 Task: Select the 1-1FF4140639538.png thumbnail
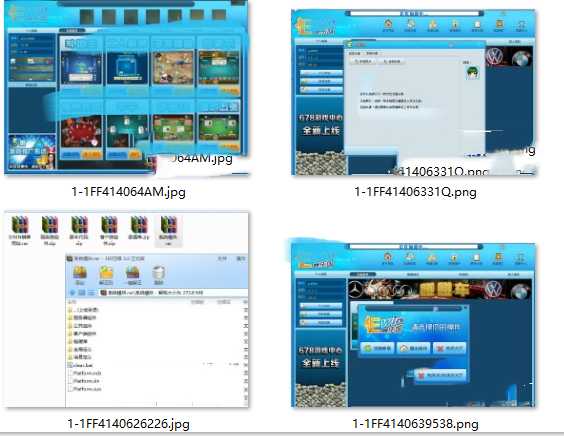coord(413,324)
